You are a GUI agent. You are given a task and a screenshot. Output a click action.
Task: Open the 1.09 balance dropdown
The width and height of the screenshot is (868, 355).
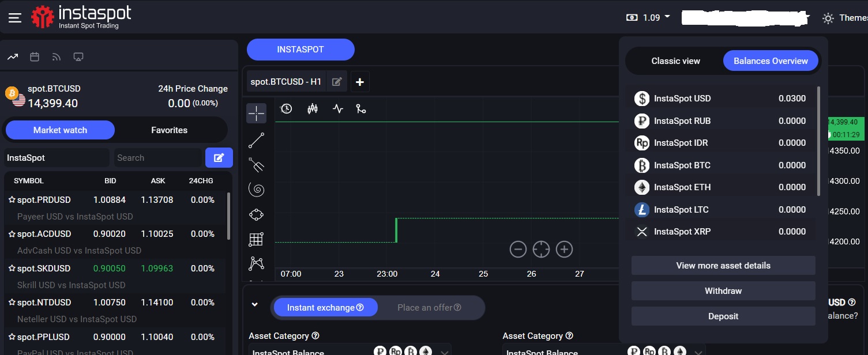(648, 17)
